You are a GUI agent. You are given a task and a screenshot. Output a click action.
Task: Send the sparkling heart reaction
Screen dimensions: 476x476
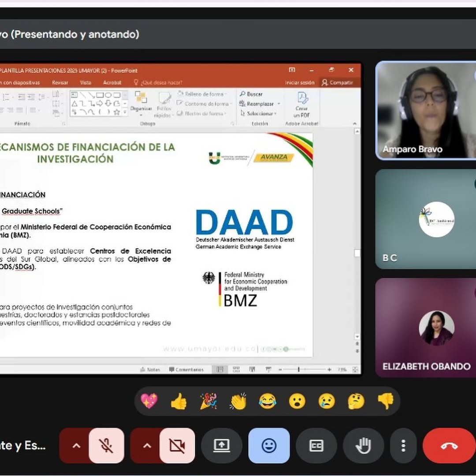[x=149, y=401]
